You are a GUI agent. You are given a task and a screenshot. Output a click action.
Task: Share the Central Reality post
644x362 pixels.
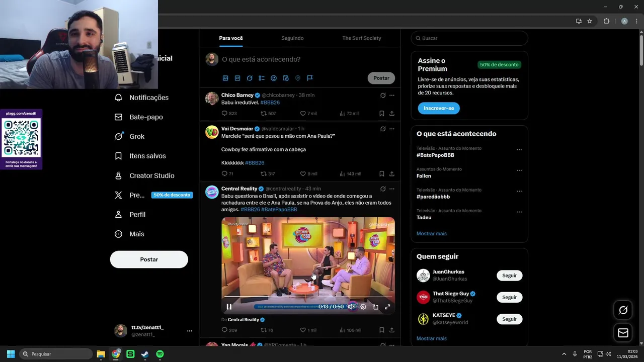392,330
